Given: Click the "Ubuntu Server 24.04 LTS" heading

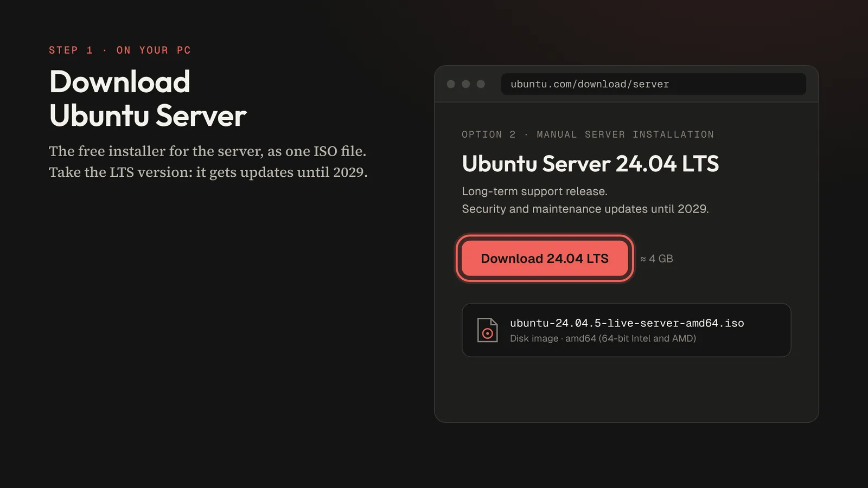Looking at the screenshot, I should pyautogui.click(x=590, y=164).
